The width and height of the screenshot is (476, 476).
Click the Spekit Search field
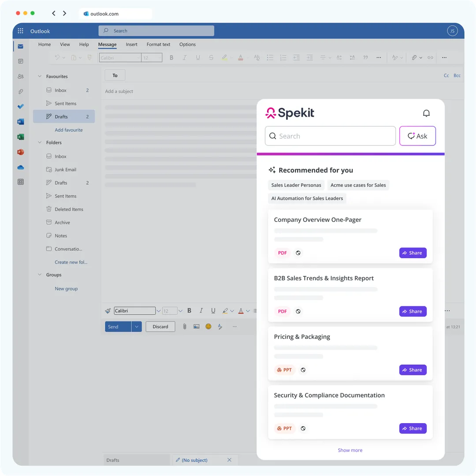point(330,136)
